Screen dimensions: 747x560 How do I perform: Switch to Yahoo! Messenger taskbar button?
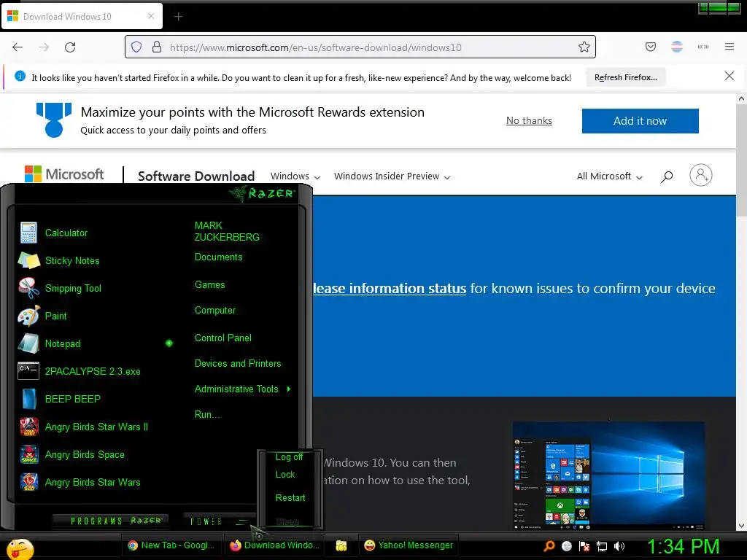point(409,545)
